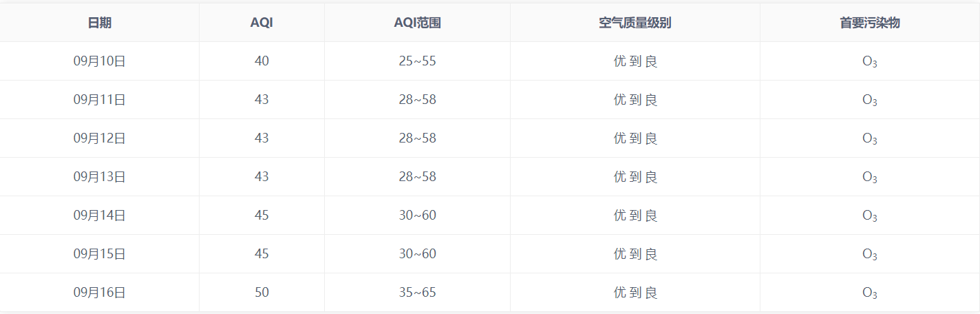The height and width of the screenshot is (314, 980).
Task: Click AQI value 50 for 09月16日
Action: pos(262,293)
